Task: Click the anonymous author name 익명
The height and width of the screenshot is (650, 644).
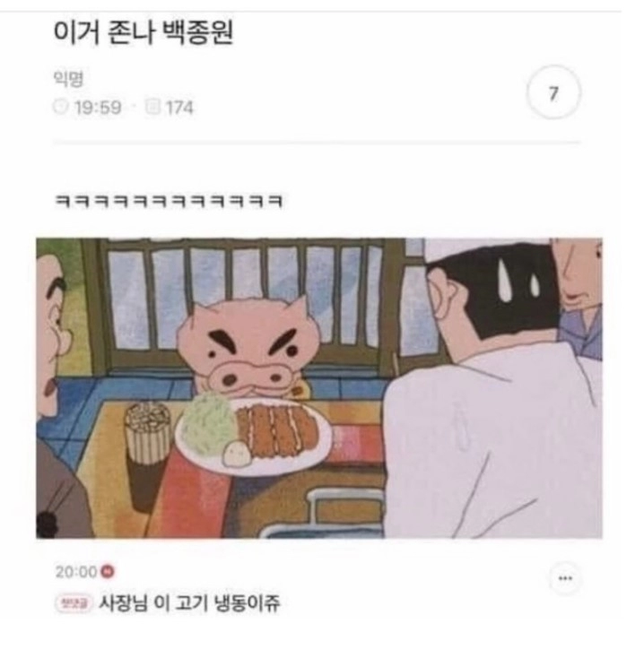Action: 69,79
